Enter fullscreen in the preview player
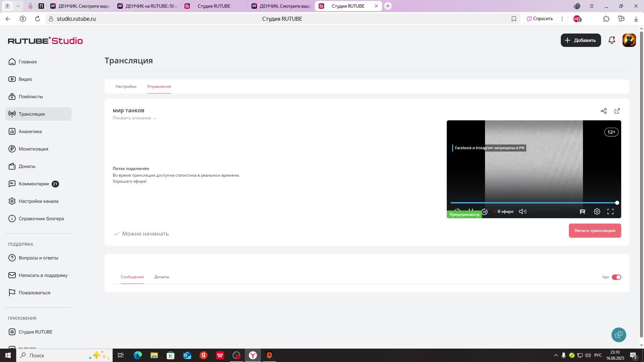 click(x=610, y=212)
